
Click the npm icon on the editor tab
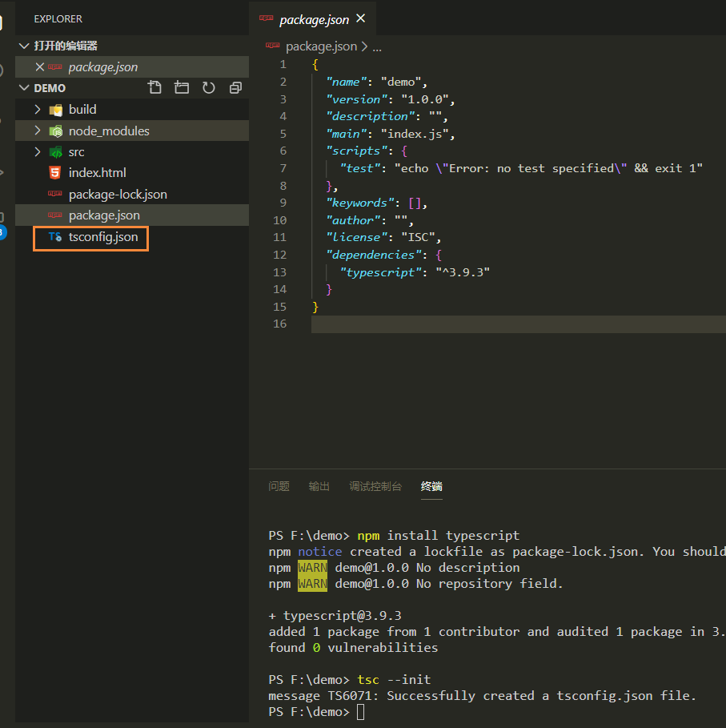click(x=267, y=18)
